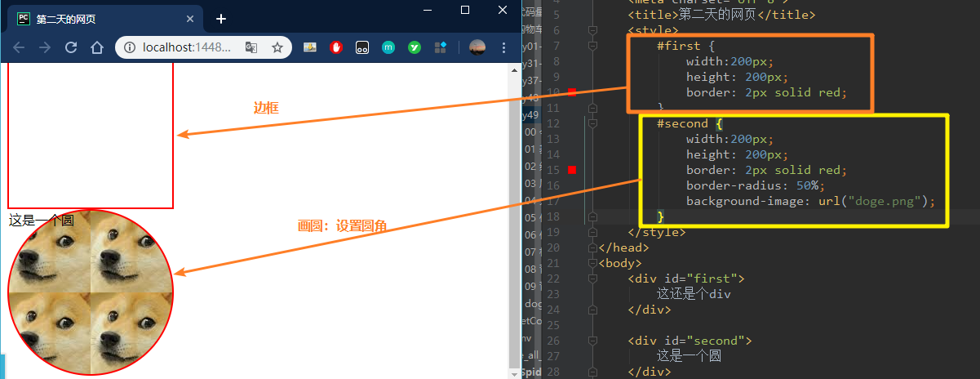Click the <body> tag line
980x379 pixels.
620,263
